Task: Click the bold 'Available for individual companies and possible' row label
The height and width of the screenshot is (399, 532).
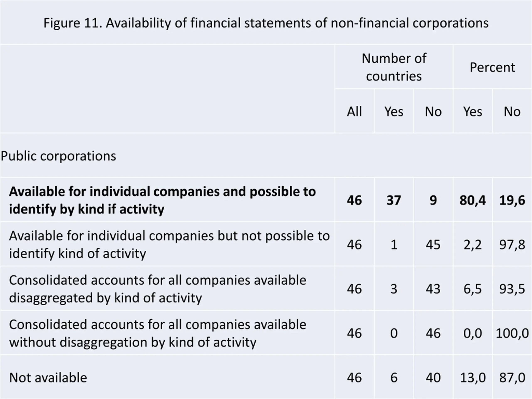Action: point(162,200)
